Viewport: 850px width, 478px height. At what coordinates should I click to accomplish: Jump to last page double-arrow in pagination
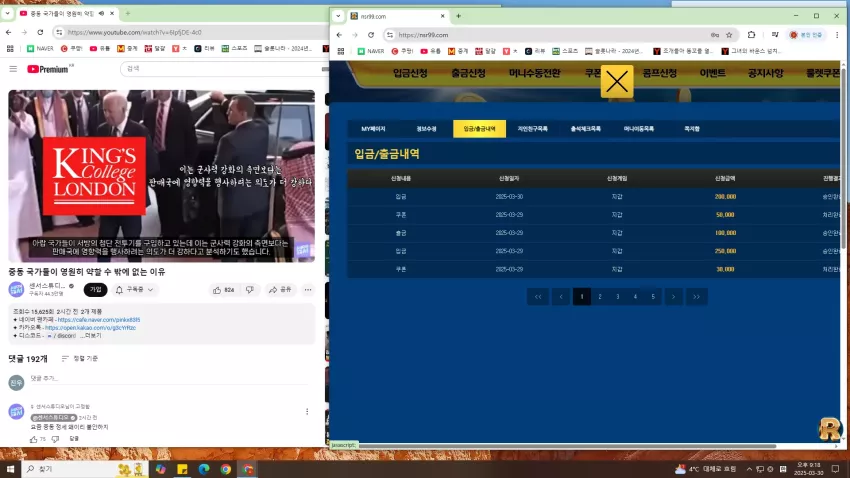(x=697, y=296)
